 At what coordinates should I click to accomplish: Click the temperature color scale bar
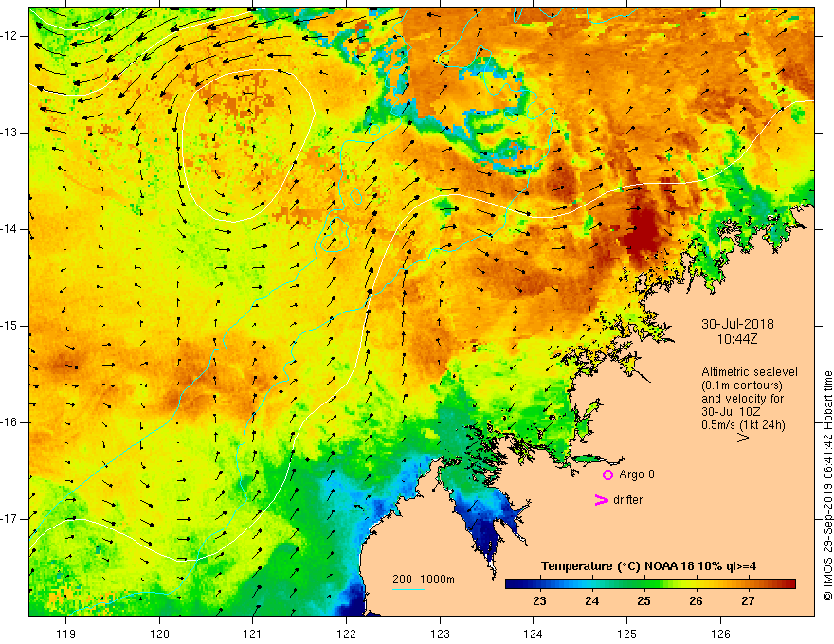coord(650,583)
